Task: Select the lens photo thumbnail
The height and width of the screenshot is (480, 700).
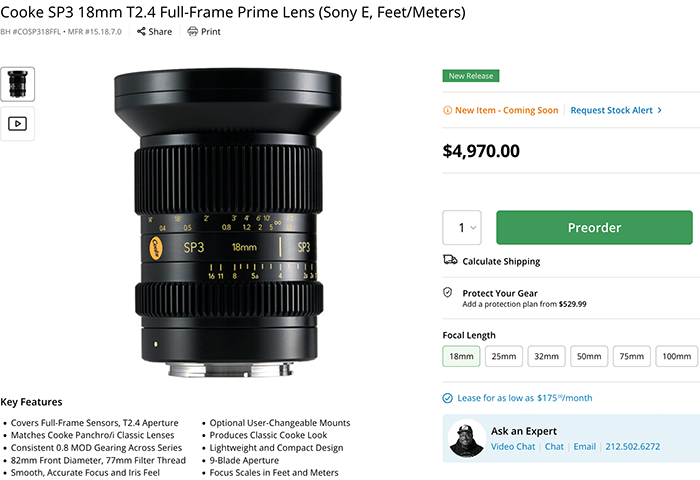Action: click(17, 84)
